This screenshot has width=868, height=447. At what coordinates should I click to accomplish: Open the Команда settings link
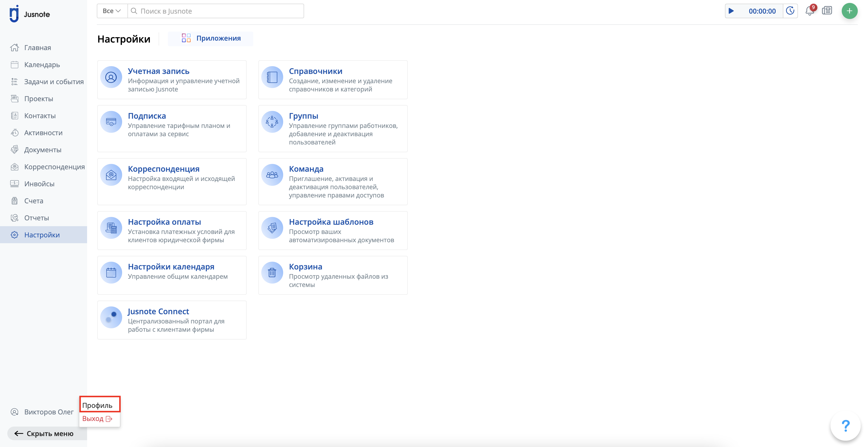coord(306,169)
